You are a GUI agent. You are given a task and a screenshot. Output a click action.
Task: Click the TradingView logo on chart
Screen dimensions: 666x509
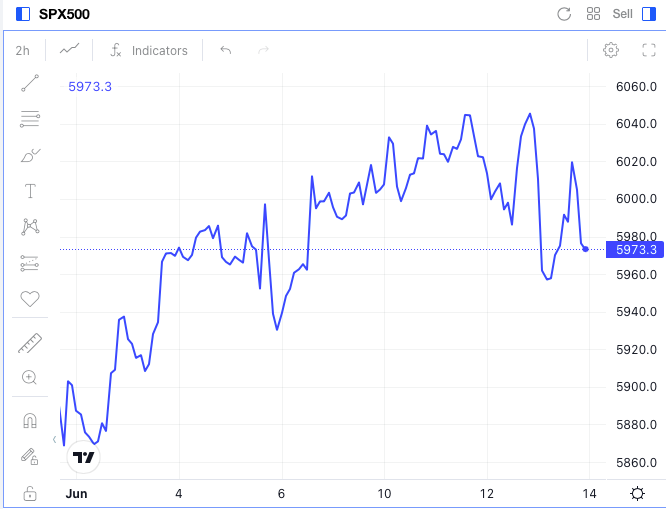click(84, 457)
